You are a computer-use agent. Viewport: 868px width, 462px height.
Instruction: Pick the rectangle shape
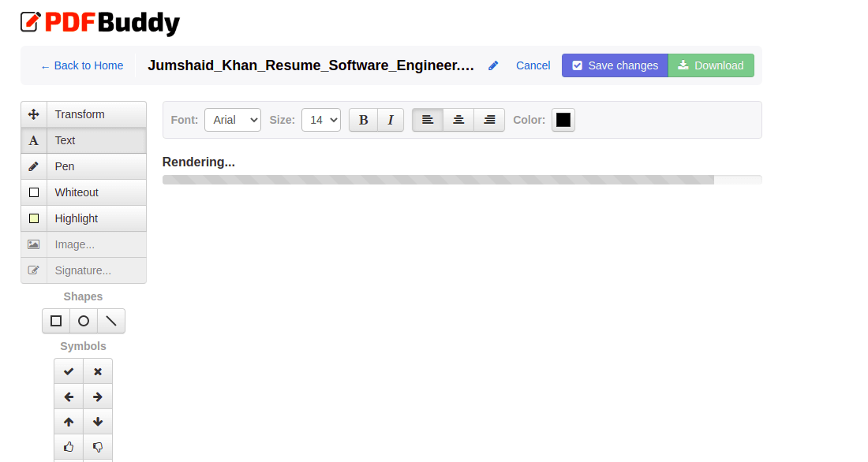(56, 321)
